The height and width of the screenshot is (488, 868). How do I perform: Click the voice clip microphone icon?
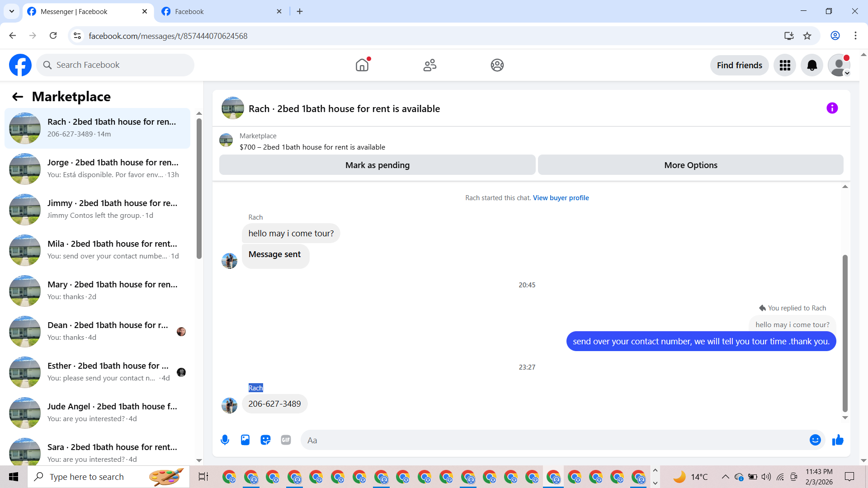coord(225,440)
